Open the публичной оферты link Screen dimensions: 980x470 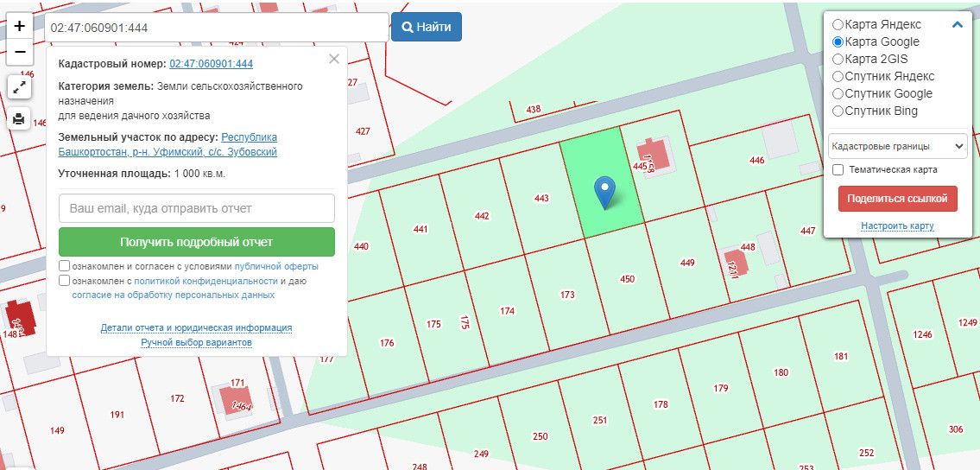point(276,266)
